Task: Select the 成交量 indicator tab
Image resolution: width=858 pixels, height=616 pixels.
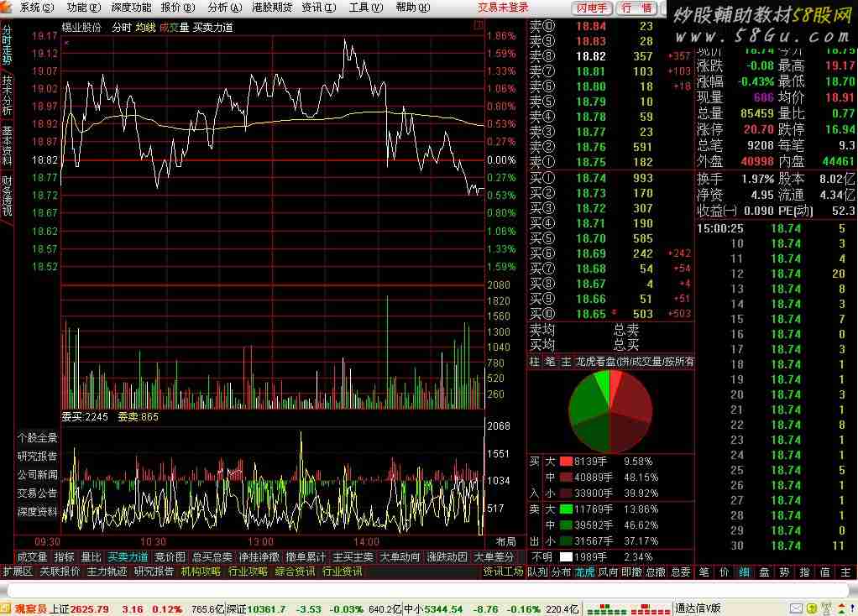Action: (x=32, y=557)
